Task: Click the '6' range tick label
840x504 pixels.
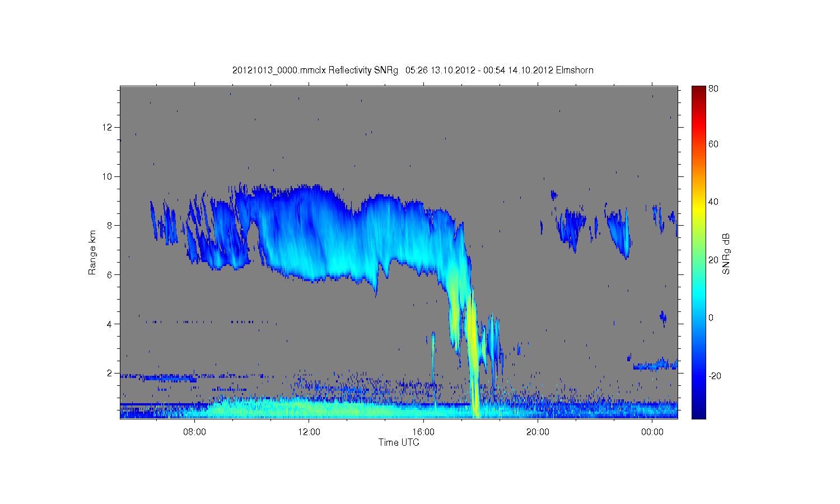Action: point(111,275)
